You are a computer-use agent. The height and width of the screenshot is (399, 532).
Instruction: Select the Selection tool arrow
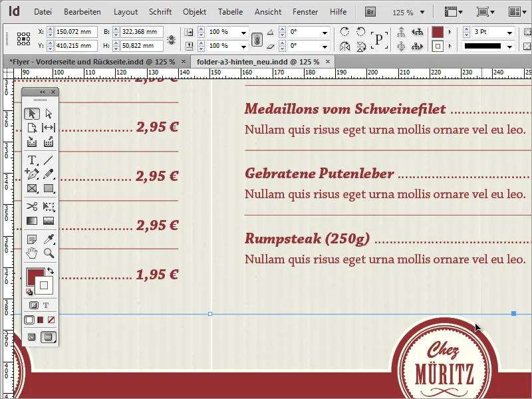(x=32, y=114)
